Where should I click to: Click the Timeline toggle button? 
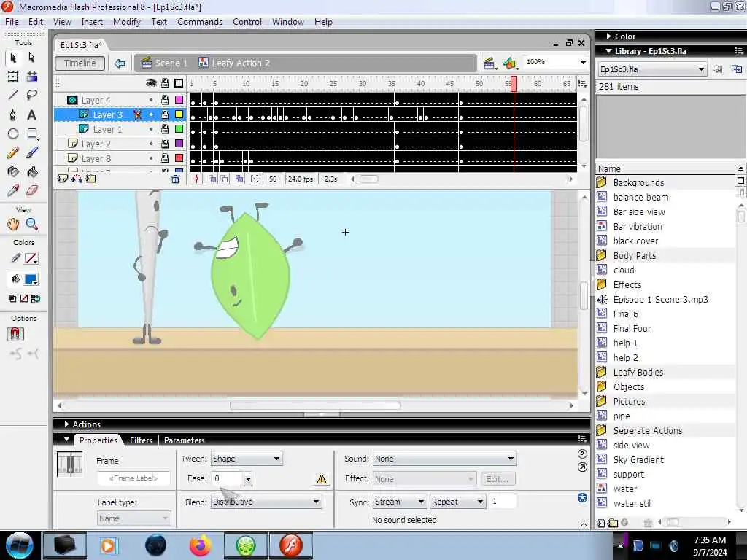point(80,63)
